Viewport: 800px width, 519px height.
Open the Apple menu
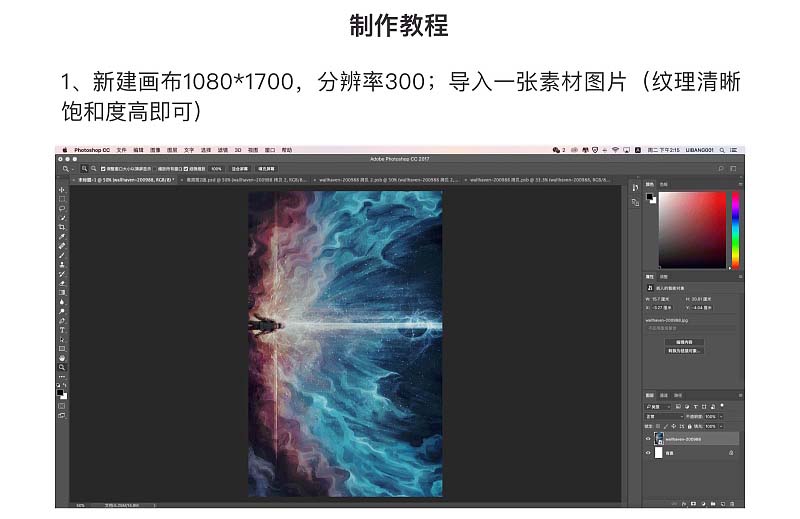pyautogui.click(x=65, y=150)
